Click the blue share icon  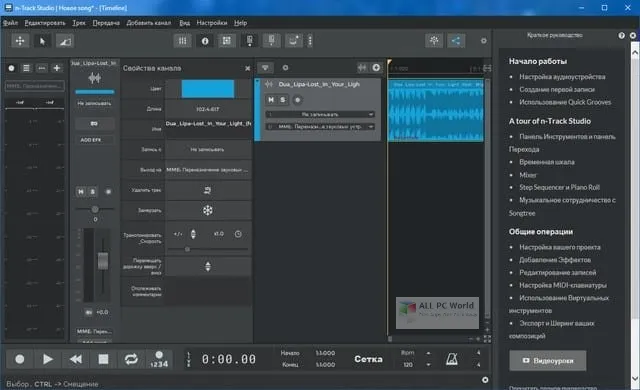pos(456,40)
